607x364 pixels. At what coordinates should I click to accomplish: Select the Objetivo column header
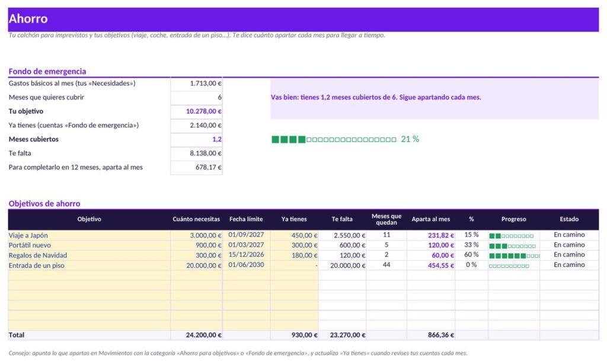[x=89, y=219]
